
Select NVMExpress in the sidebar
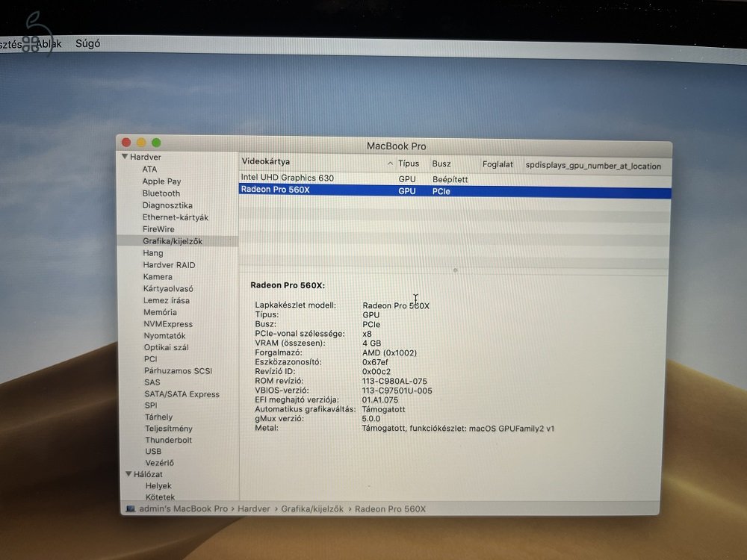pos(168,324)
